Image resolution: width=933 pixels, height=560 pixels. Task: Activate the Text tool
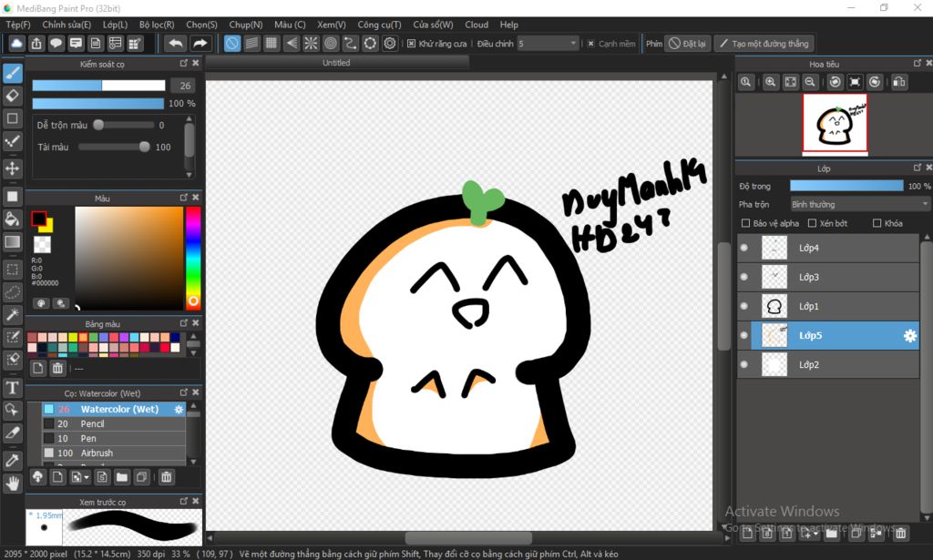pyautogui.click(x=13, y=388)
